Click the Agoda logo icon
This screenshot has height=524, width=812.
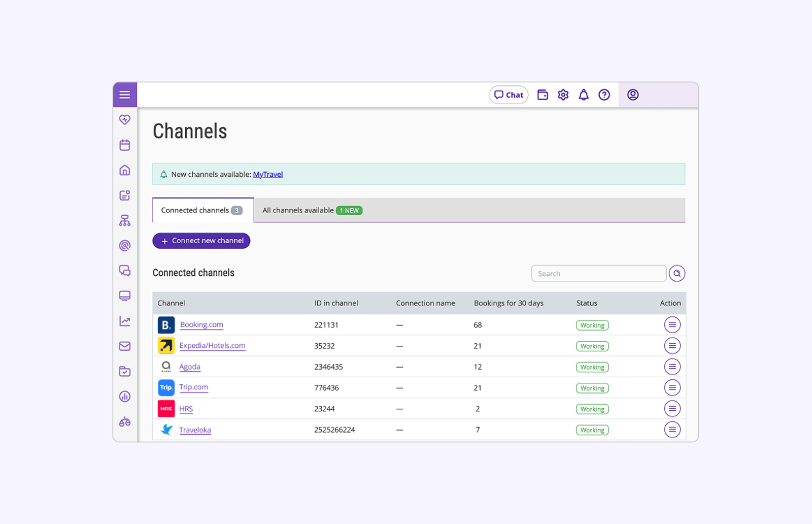(x=166, y=367)
